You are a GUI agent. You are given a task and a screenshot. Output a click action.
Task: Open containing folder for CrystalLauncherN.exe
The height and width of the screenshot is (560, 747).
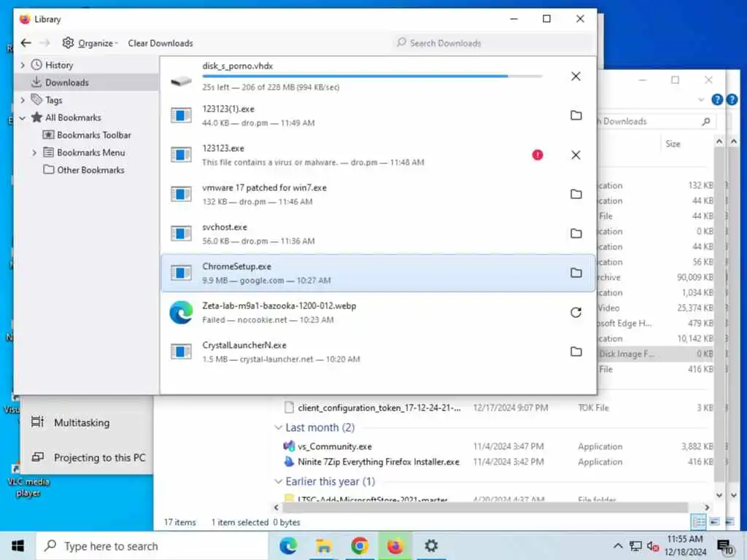click(x=576, y=351)
